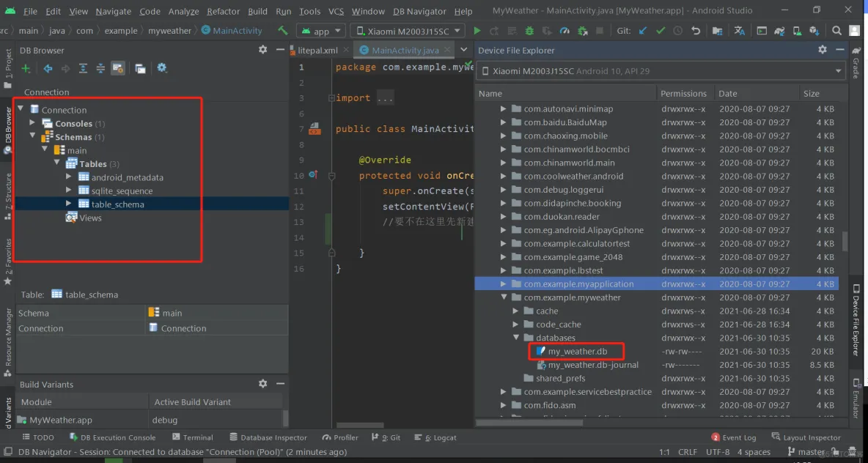Expand the android_metadata table node

69,177
